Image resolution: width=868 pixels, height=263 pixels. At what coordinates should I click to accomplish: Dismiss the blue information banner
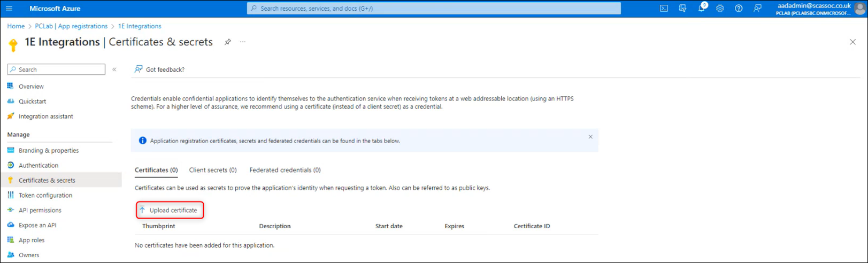point(590,137)
